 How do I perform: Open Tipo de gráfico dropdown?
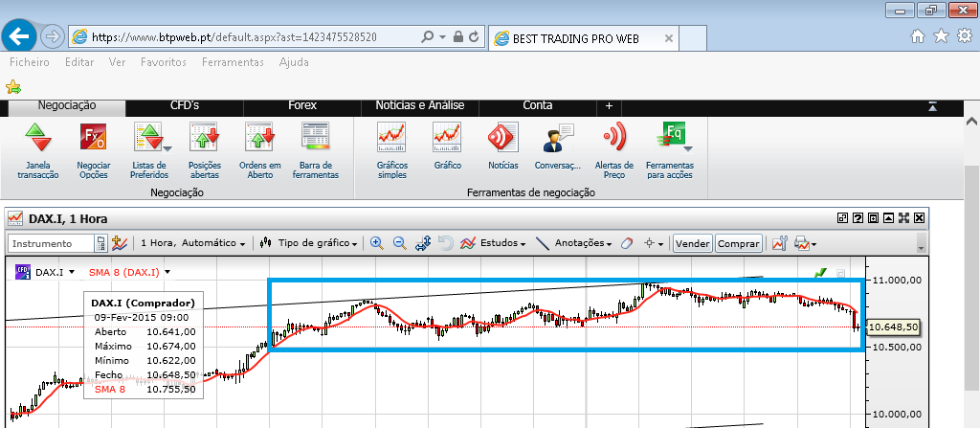[x=309, y=243]
